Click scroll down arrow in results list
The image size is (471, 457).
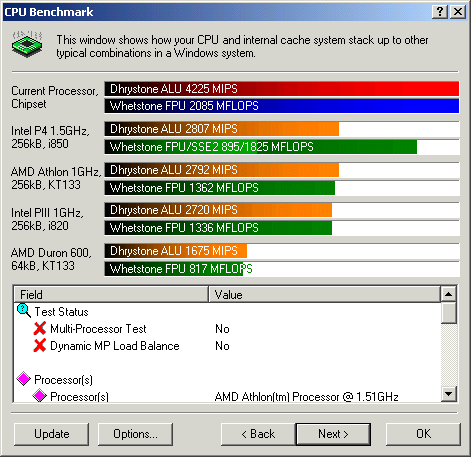click(449, 394)
